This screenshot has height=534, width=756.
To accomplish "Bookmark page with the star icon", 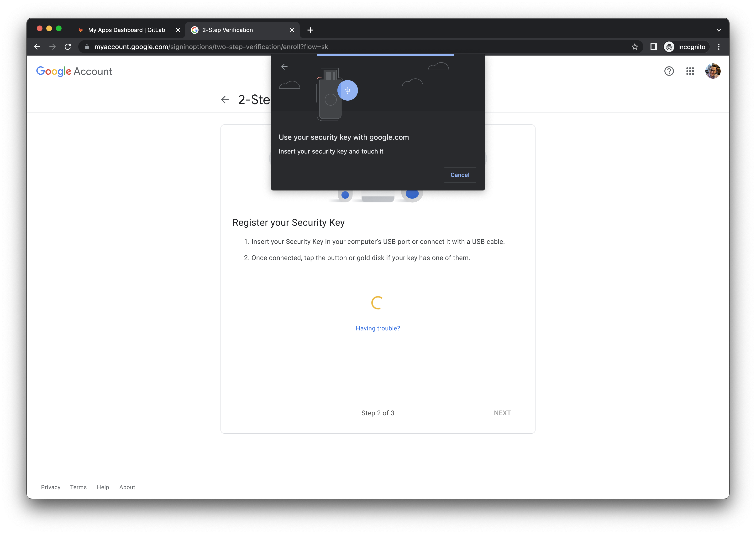I will click(x=635, y=47).
